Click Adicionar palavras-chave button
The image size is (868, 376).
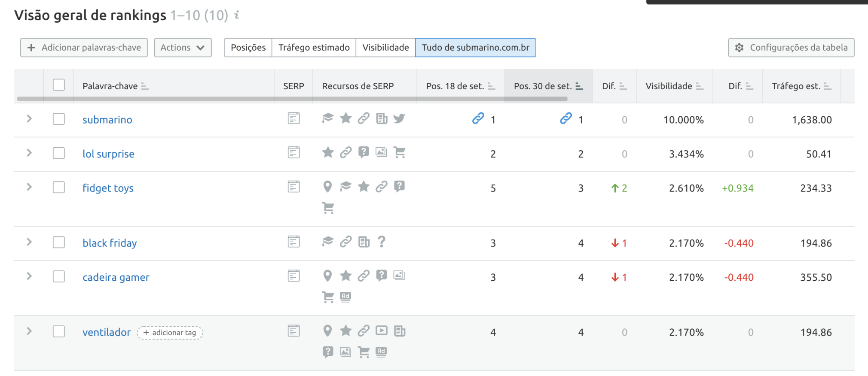[84, 48]
